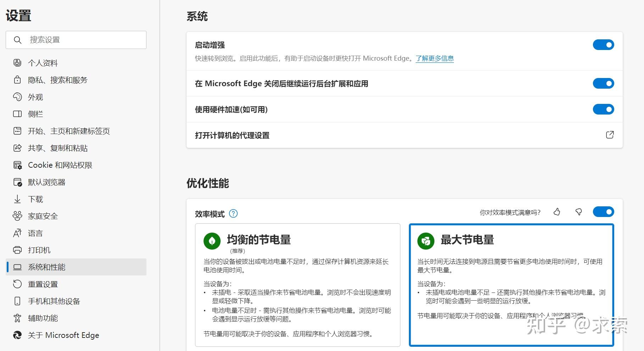Open 关于 Microsoft Edge page
The height and width of the screenshot is (351, 644).
pos(76,335)
